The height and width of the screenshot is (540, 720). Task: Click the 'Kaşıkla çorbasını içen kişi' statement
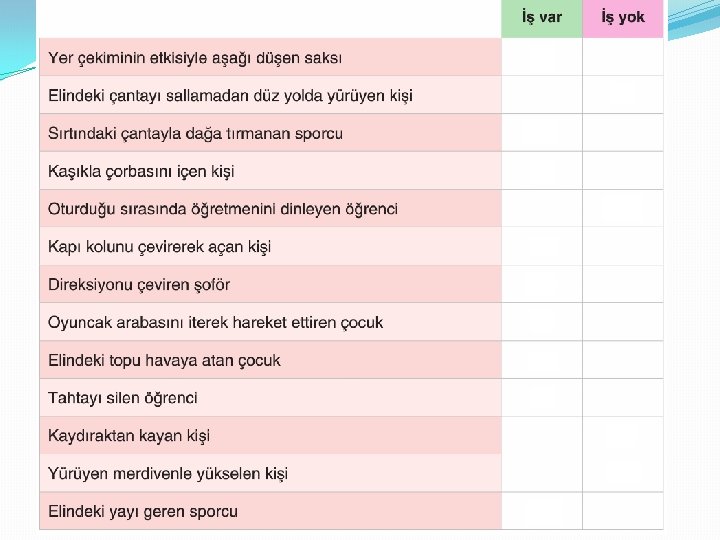point(141,171)
